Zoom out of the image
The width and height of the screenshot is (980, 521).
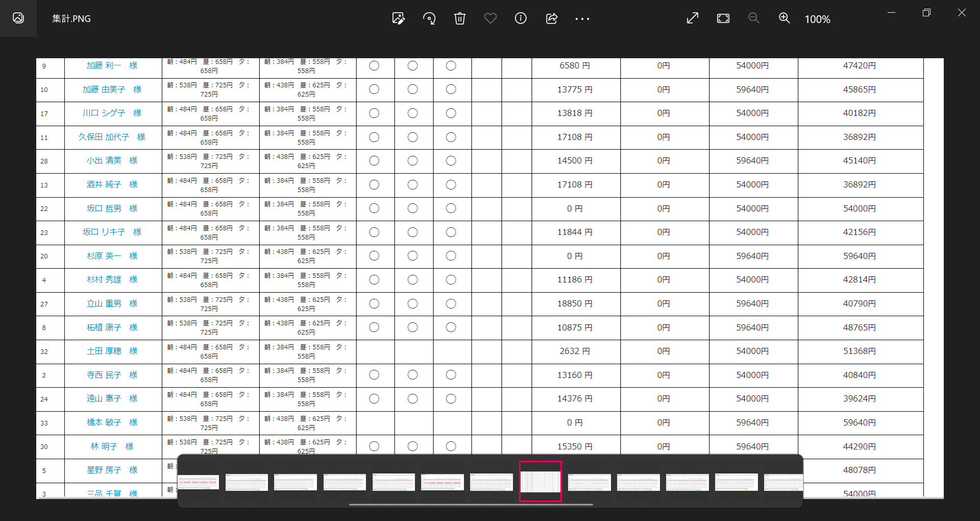pyautogui.click(x=754, y=19)
